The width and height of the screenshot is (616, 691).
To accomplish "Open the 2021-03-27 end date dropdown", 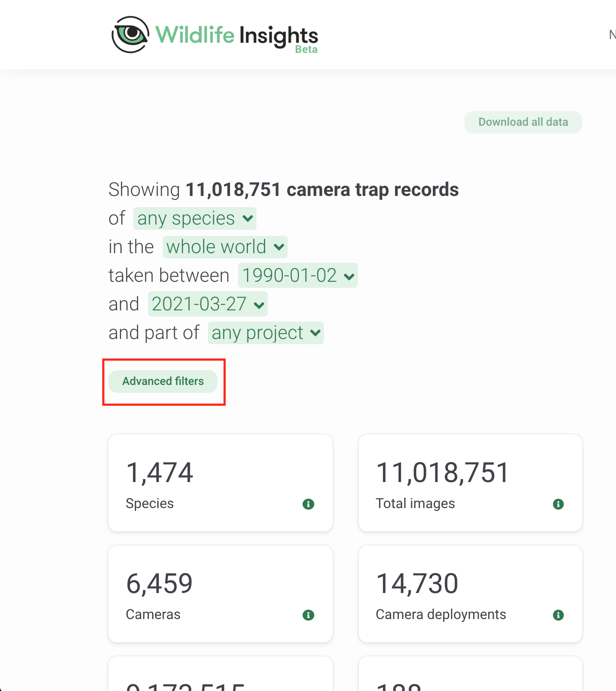I will 208,304.
